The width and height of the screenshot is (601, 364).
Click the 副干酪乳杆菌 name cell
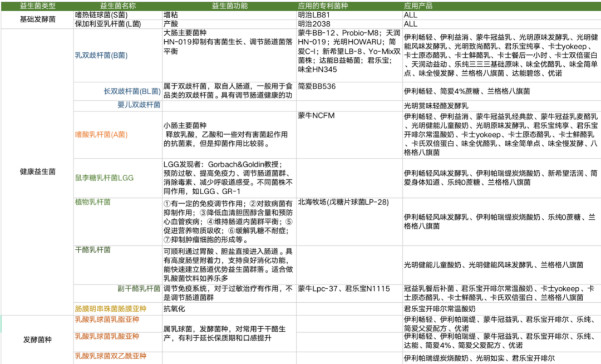(x=117, y=293)
